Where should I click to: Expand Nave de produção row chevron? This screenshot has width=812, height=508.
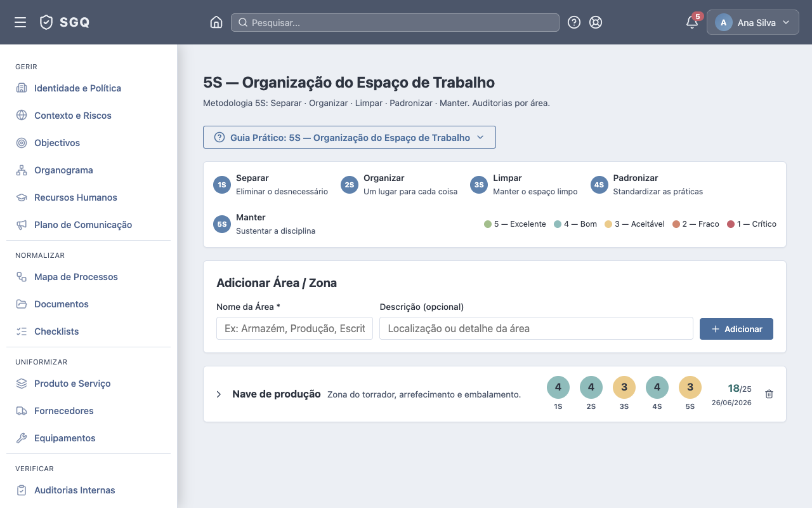[x=219, y=394]
